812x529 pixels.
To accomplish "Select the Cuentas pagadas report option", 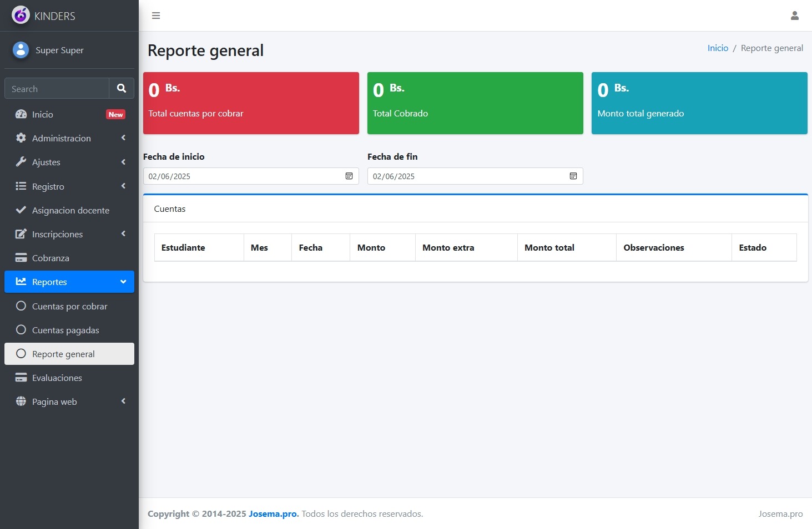I will [65, 330].
